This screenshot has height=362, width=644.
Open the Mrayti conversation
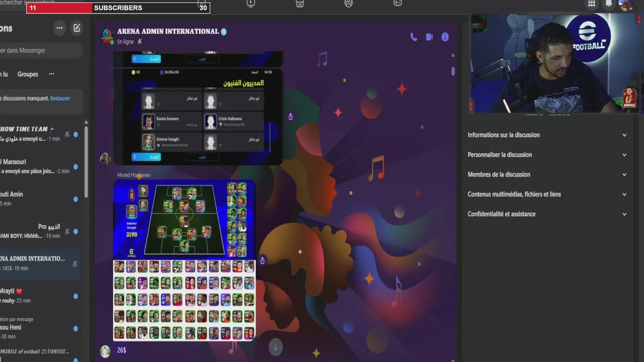click(x=40, y=296)
